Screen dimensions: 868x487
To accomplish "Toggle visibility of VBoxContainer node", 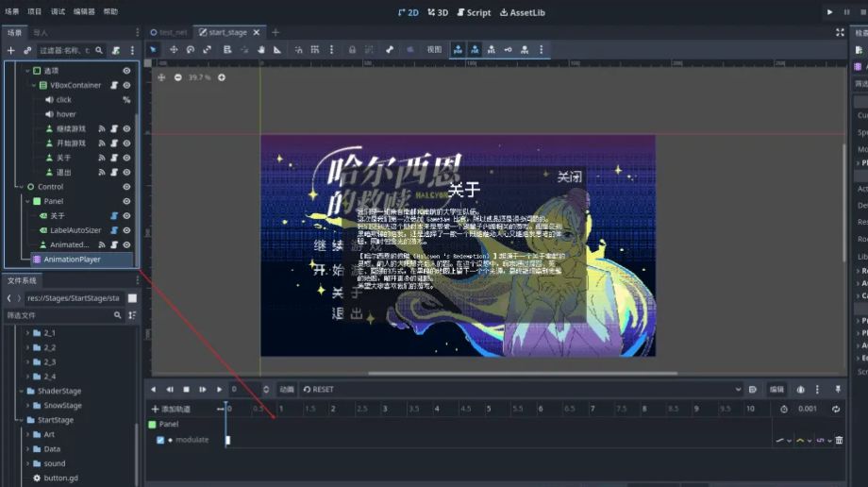I will [126, 85].
